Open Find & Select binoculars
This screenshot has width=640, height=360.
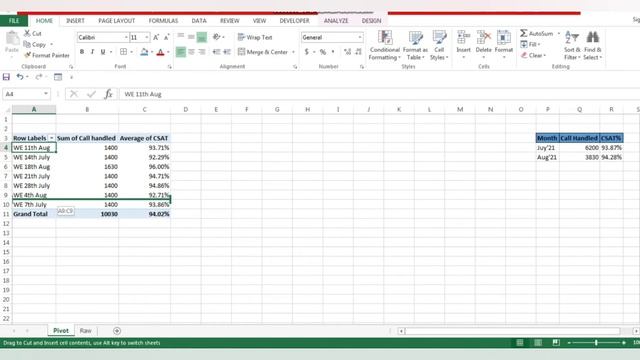pos(593,45)
